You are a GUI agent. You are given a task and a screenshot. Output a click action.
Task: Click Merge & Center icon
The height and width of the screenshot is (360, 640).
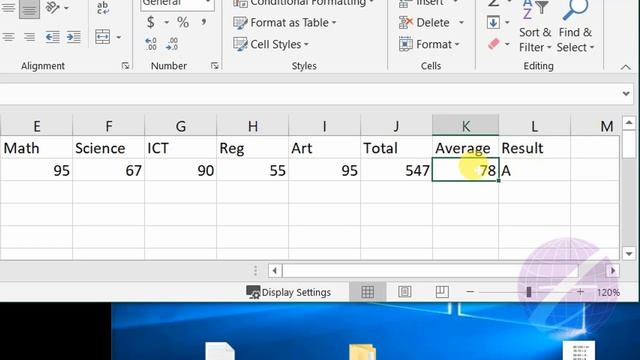click(102, 37)
